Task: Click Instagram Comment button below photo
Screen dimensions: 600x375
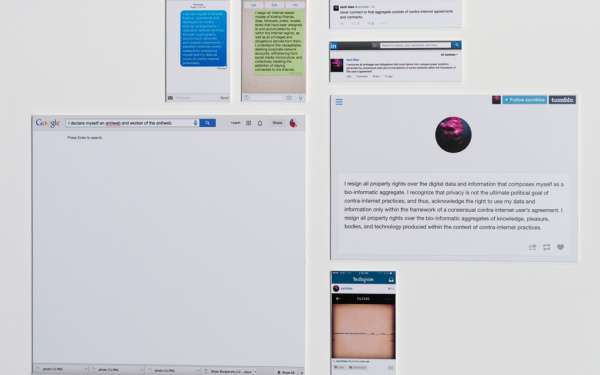Action: point(358,367)
